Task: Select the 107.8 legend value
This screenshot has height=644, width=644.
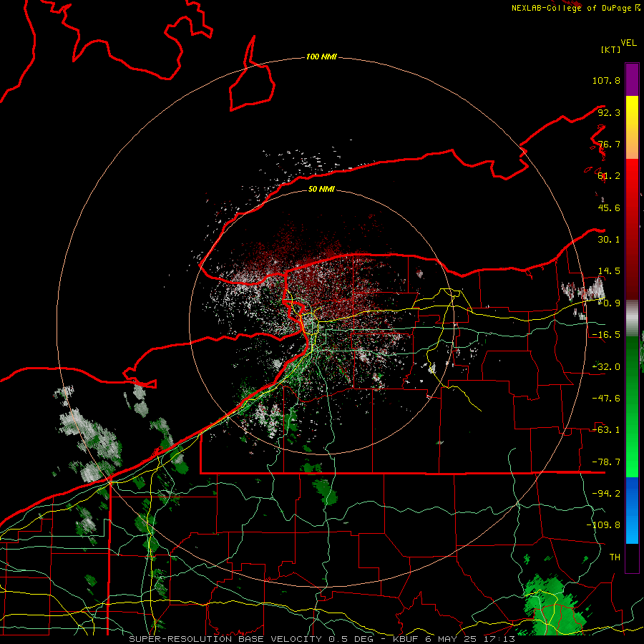Action: tap(606, 80)
